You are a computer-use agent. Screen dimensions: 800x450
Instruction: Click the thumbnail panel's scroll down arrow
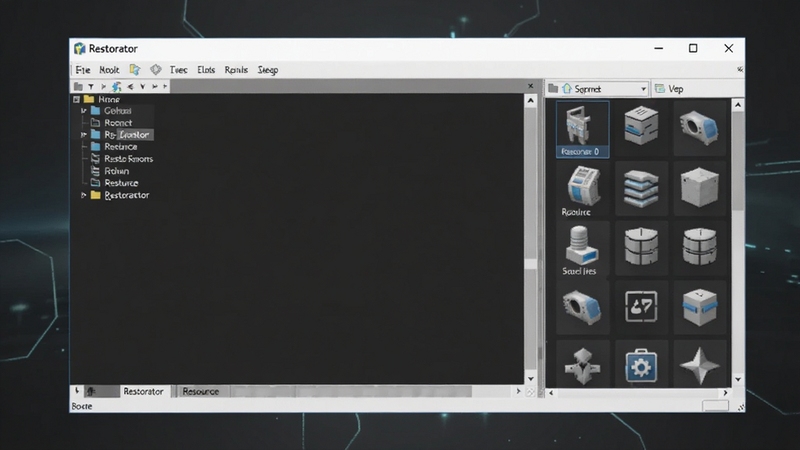tap(738, 380)
